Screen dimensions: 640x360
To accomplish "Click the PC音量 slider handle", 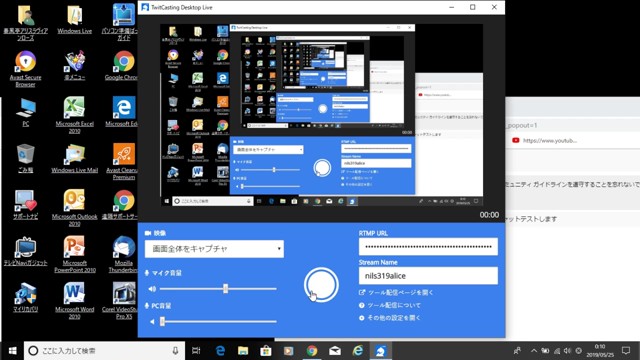I will coord(162,322).
